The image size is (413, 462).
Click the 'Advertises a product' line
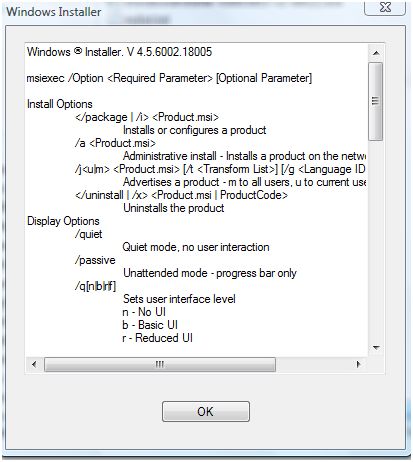(245, 182)
